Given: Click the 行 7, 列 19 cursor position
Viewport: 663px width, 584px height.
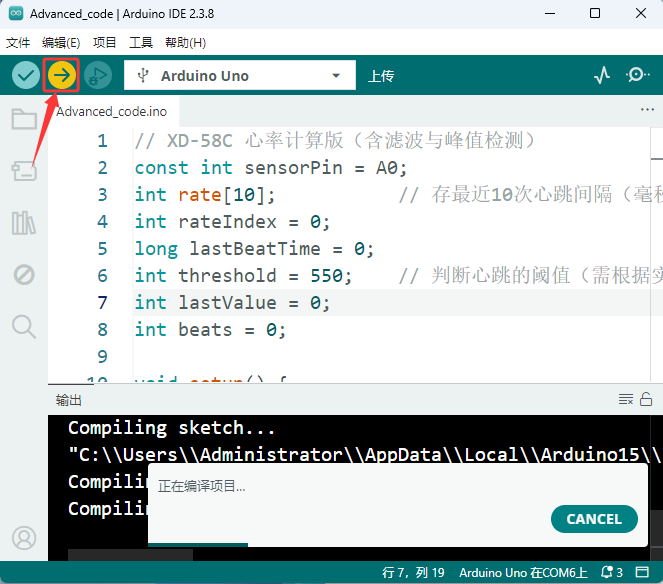Looking at the screenshot, I should (x=414, y=573).
